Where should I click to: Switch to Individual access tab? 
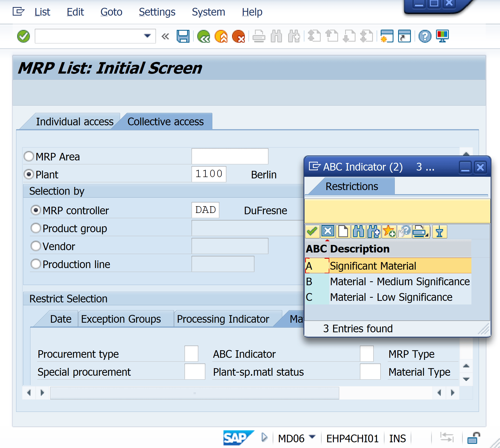pos(75,122)
